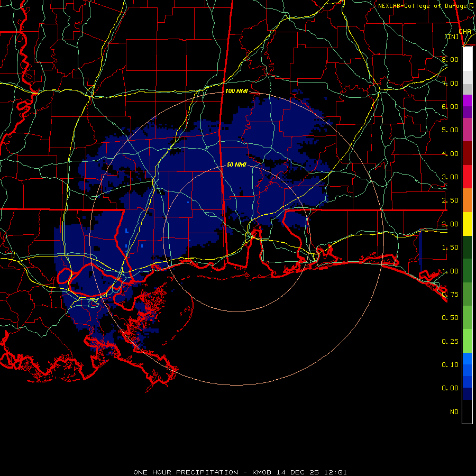Click the OHA product label
Image resolution: width=476 pixels, height=476 pixels.
tap(465, 31)
